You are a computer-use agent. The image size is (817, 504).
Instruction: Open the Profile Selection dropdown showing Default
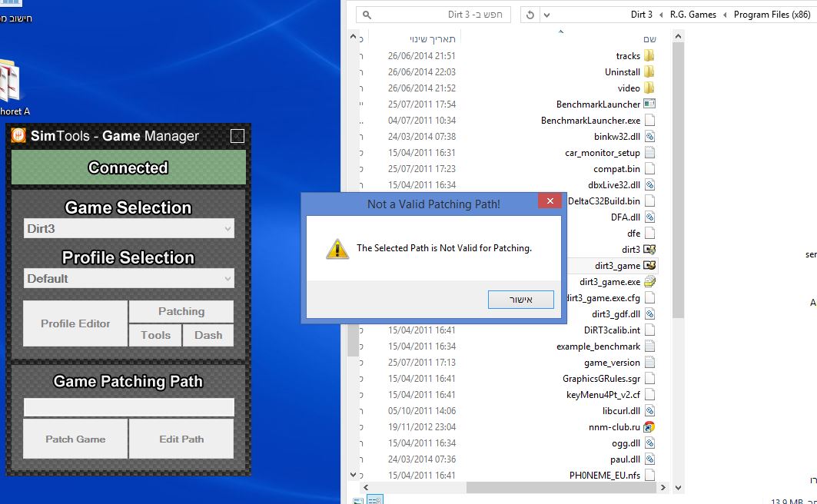coord(128,279)
